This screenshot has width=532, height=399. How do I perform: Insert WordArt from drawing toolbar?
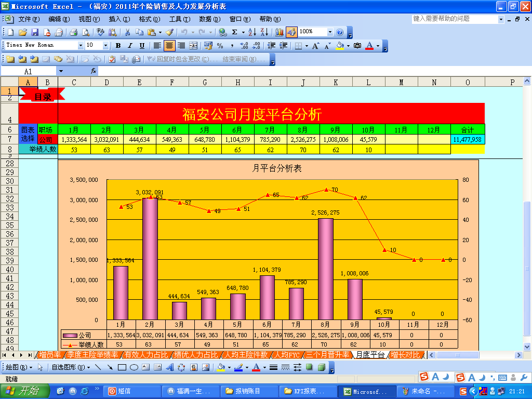[170, 367]
